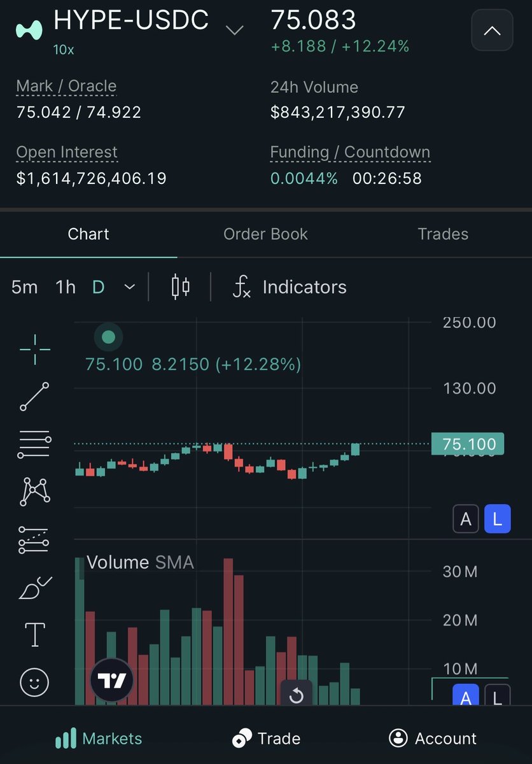Click the TradingView logo
532x764 pixels.
click(112, 680)
